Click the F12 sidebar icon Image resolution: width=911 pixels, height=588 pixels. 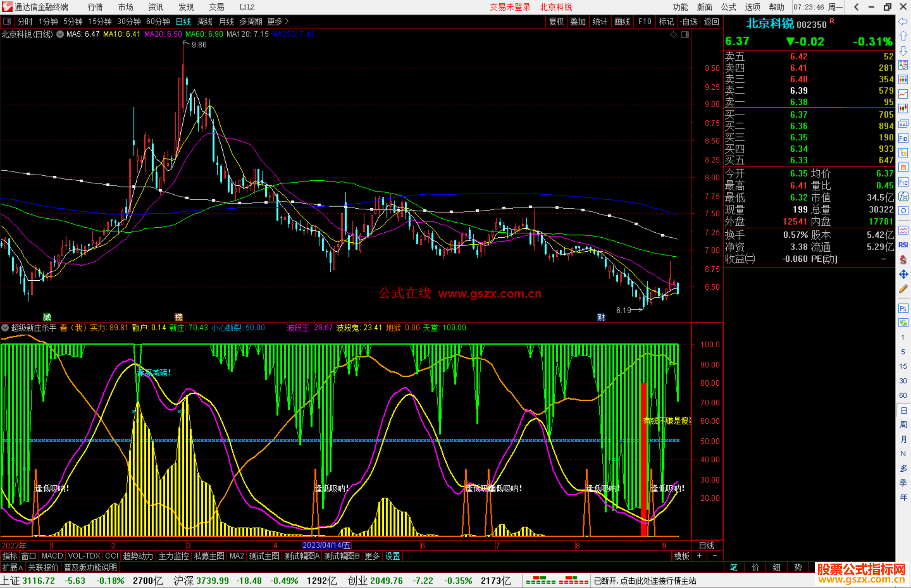tap(903, 182)
